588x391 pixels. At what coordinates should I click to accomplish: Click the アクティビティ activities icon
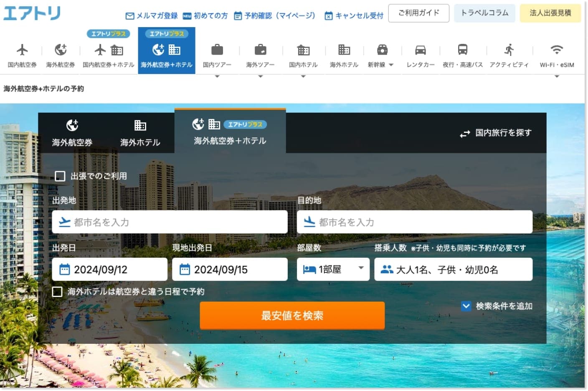tap(509, 50)
